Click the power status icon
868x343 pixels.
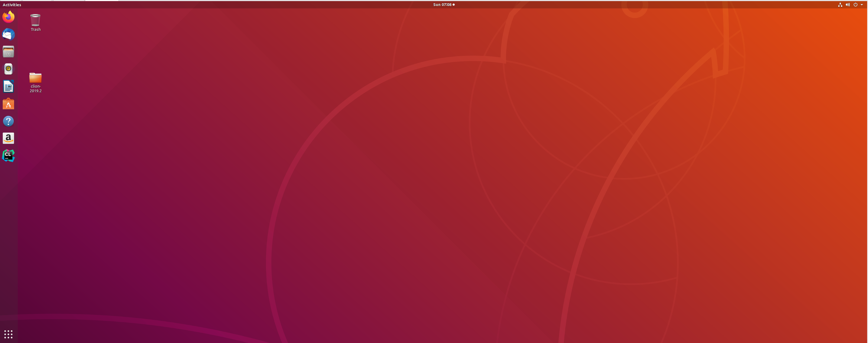855,4
